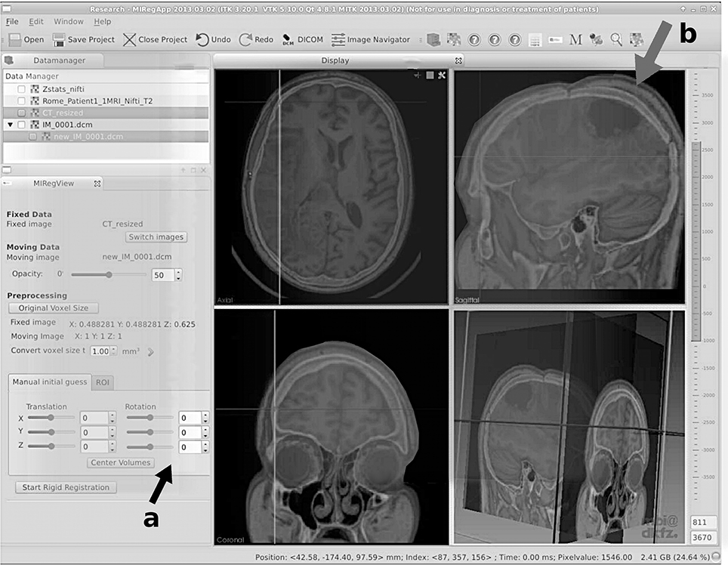Click the Translation X value field
Screen dimensions: 728x565
point(94,418)
